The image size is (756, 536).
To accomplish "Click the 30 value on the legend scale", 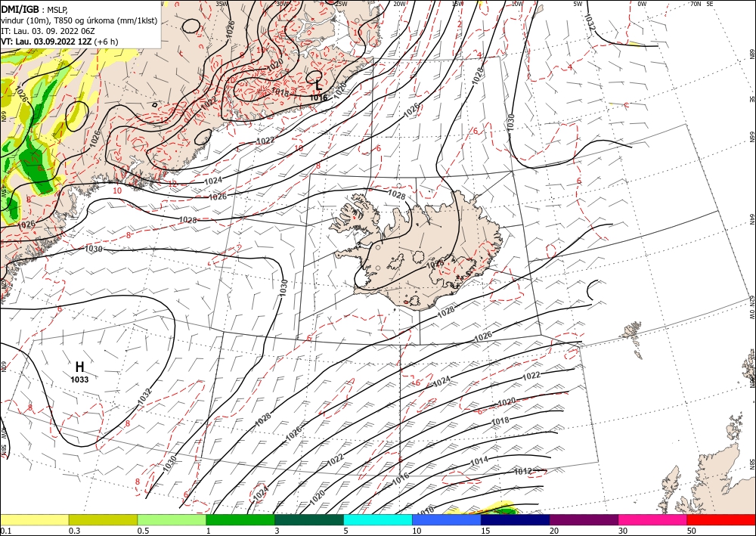I will (x=624, y=531).
